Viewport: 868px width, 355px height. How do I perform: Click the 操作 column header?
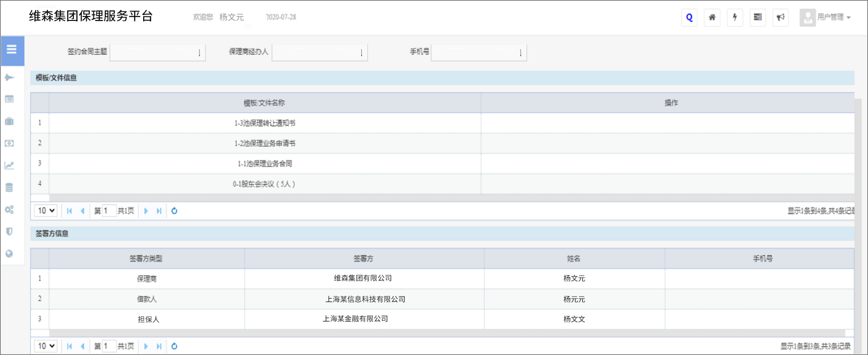tap(668, 103)
